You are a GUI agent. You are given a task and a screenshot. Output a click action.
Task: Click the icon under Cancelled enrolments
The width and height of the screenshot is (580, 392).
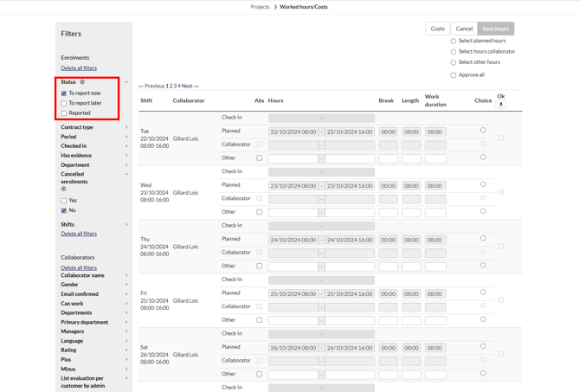64,189
